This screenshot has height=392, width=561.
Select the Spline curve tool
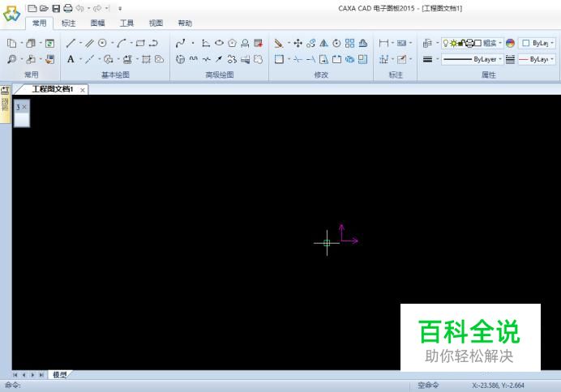[180, 43]
